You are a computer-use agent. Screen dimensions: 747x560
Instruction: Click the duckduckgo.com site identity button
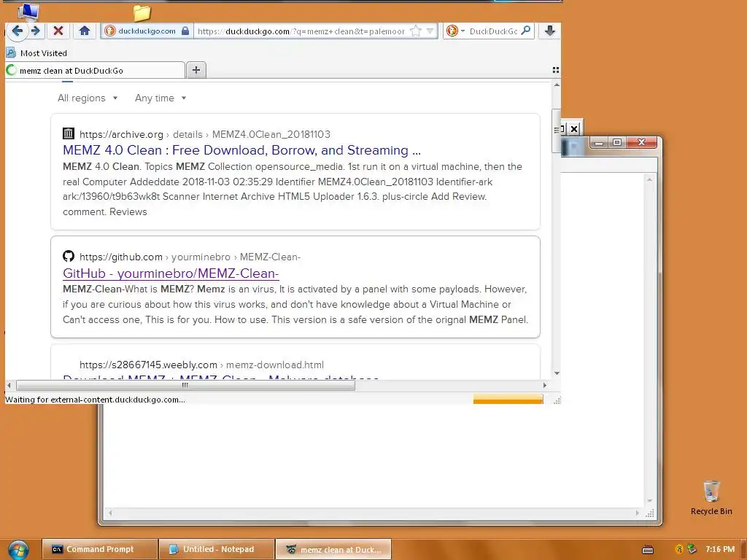click(147, 31)
